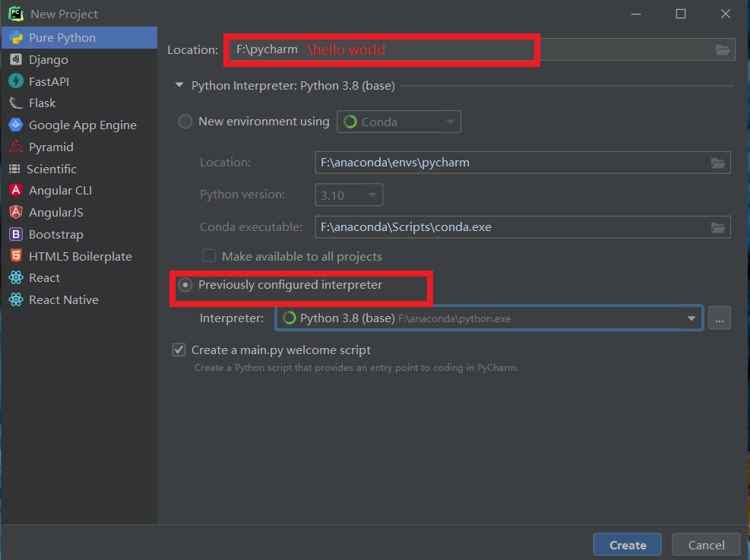Click the F:\anaconda\envs\pycharm location field
Screen dimensions: 750x560
coord(523,163)
